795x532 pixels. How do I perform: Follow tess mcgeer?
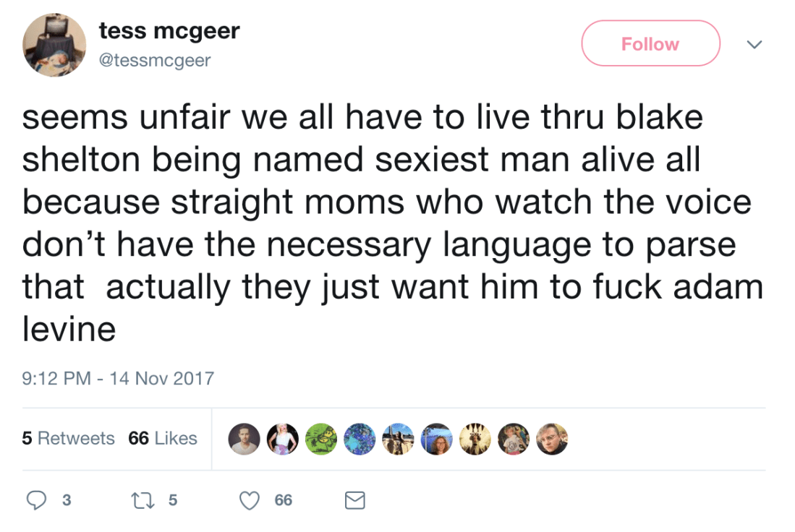click(650, 44)
